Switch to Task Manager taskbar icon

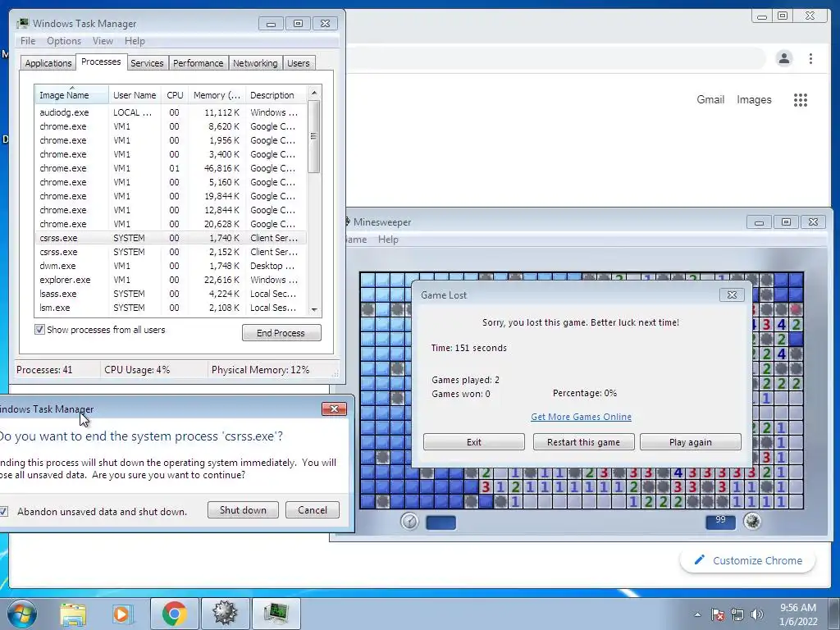coord(276,614)
